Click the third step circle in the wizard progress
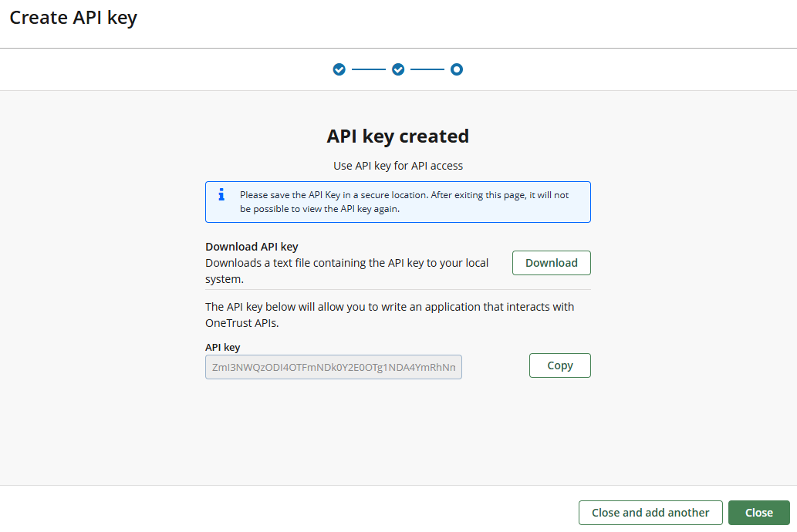The width and height of the screenshot is (797, 532). [x=457, y=69]
